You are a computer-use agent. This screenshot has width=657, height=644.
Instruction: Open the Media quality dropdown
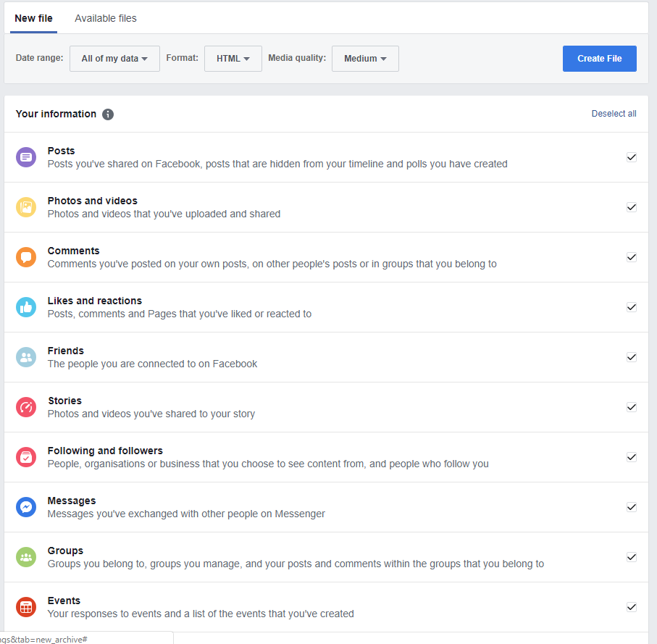[x=365, y=59]
